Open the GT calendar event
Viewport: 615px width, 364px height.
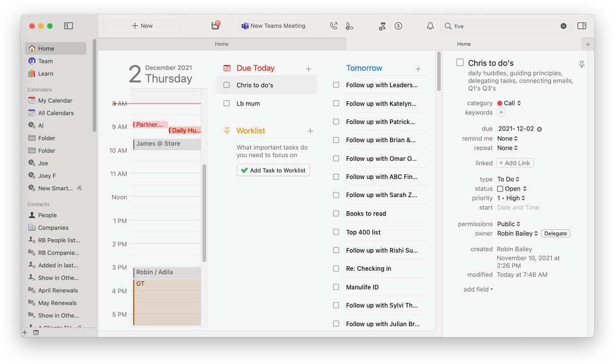click(167, 302)
